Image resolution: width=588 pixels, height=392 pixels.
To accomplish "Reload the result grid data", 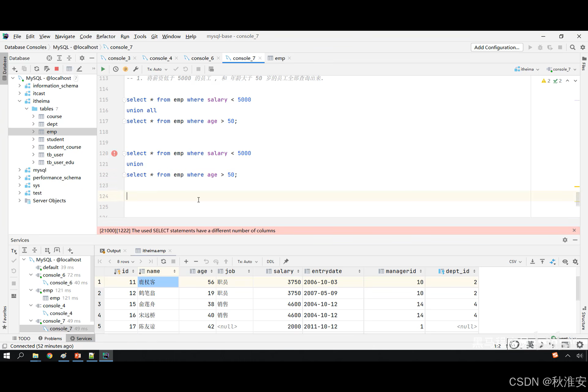I will pyautogui.click(x=163, y=261).
